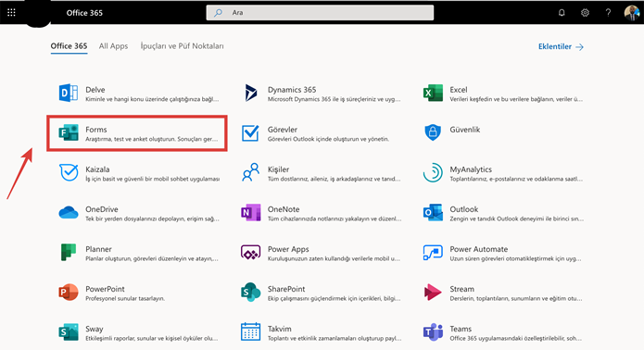
Task: Open the SharePoint app icon
Action: tap(250, 293)
